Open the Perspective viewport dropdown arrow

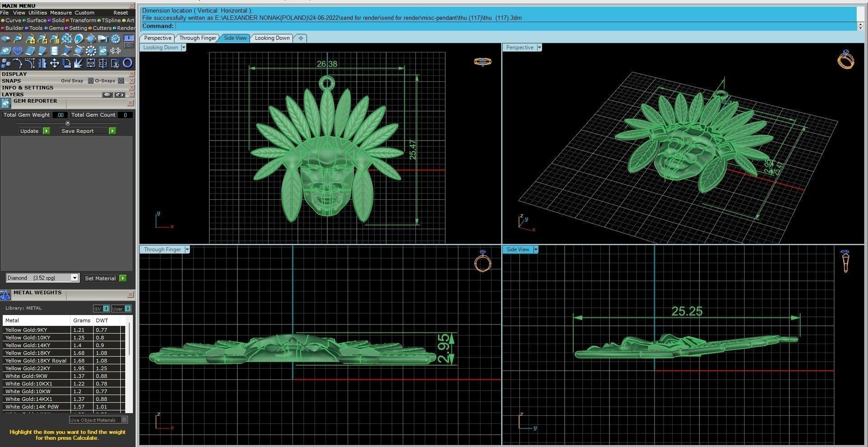pyautogui.click(x=539, y=47)
